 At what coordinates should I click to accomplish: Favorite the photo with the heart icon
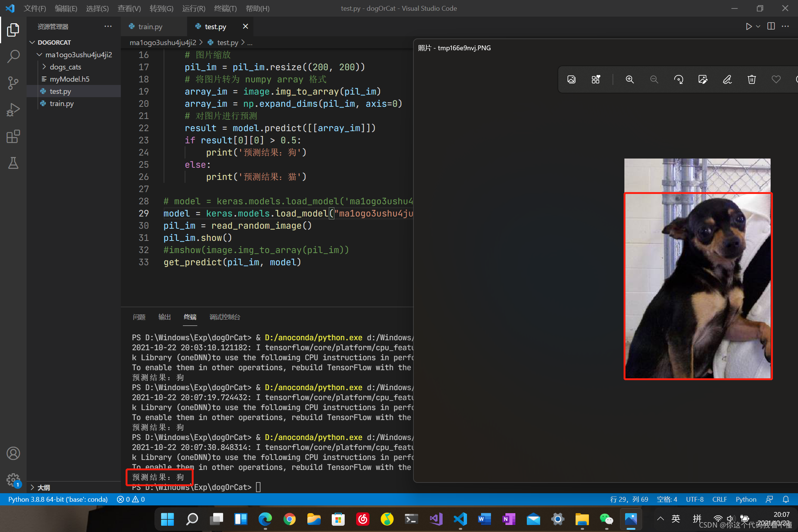[x=776, y=79]
